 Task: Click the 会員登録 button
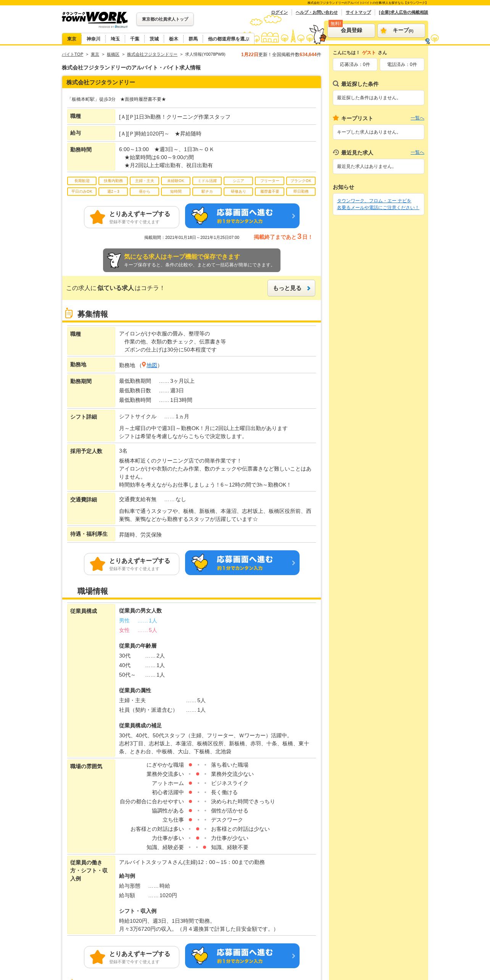tap(351, 31)
